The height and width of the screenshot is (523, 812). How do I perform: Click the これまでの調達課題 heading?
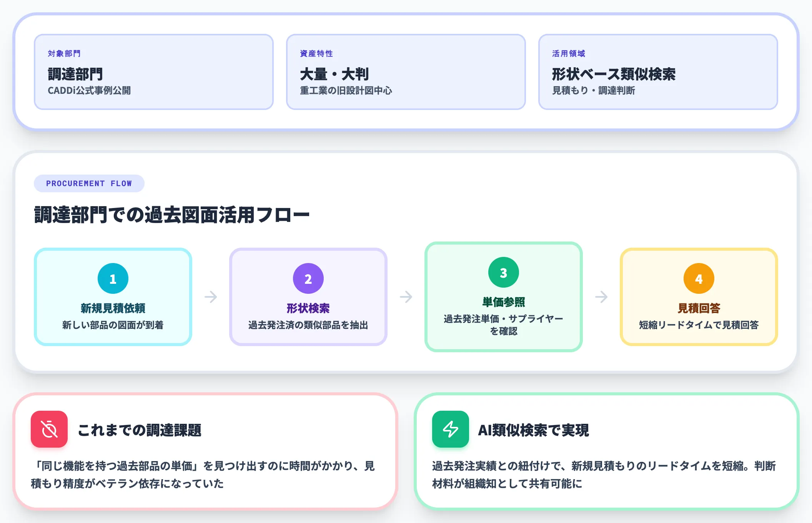140,430
